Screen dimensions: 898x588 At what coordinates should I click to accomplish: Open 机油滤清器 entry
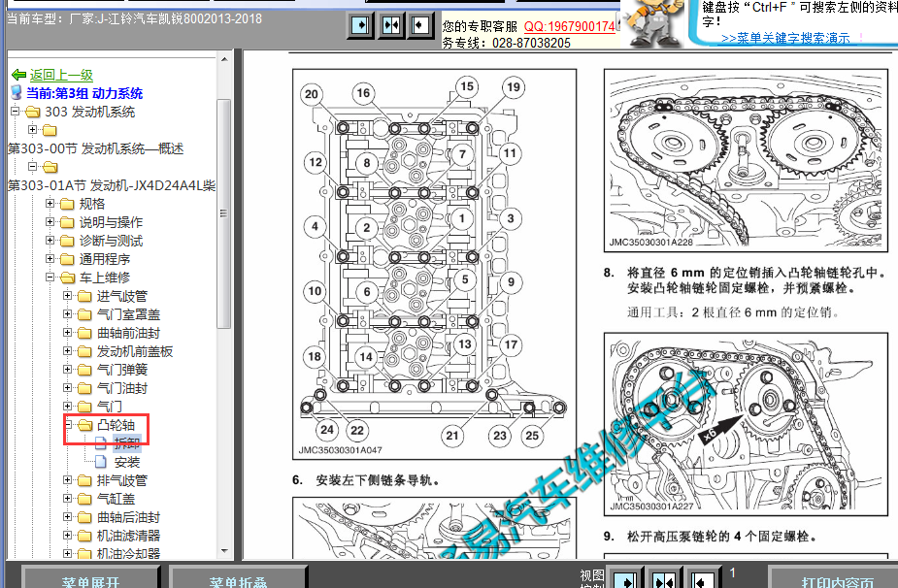pos(128,536)
